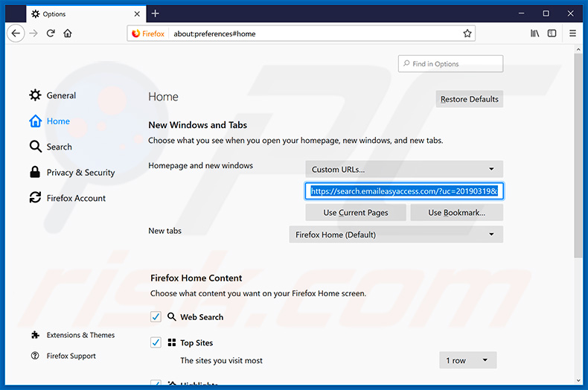
Task: Click the 'New tabs' label
Action: coord(164,231)
